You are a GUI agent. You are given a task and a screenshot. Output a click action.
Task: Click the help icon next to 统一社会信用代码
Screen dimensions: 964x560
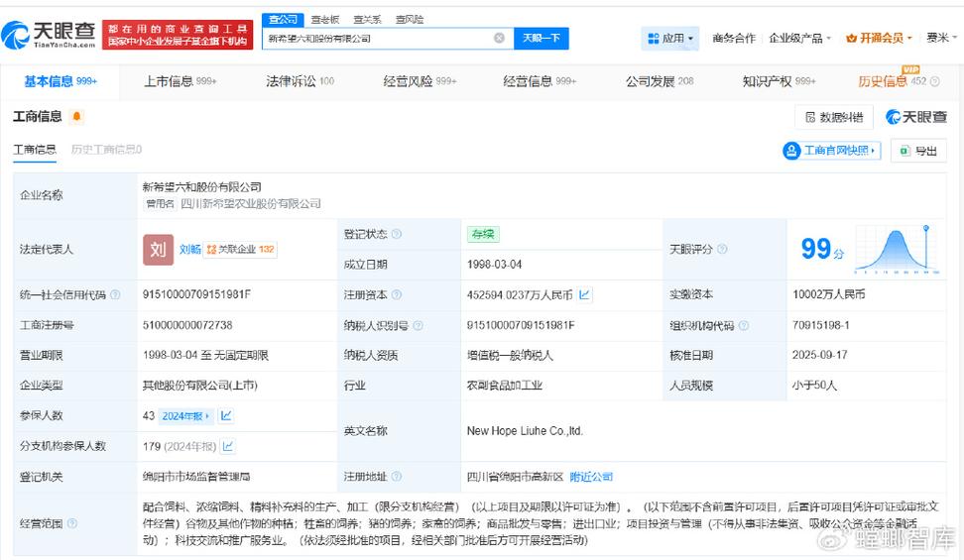click(x=115, y=295)
